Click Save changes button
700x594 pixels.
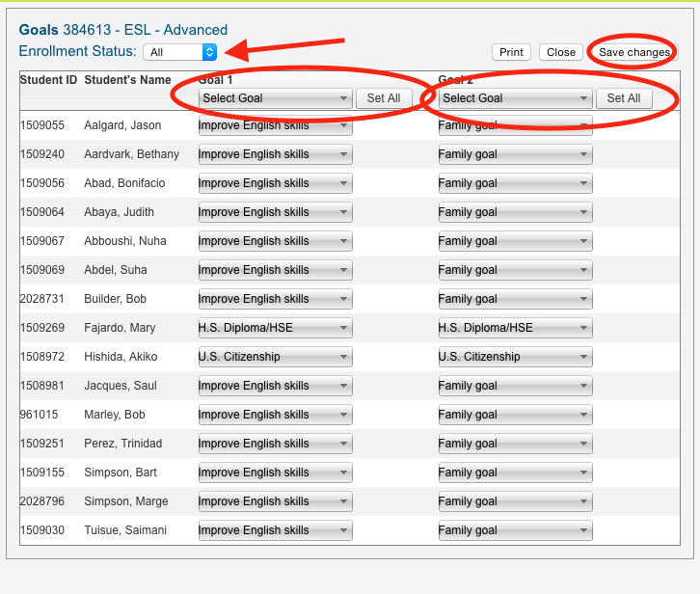tap(633, 53)
